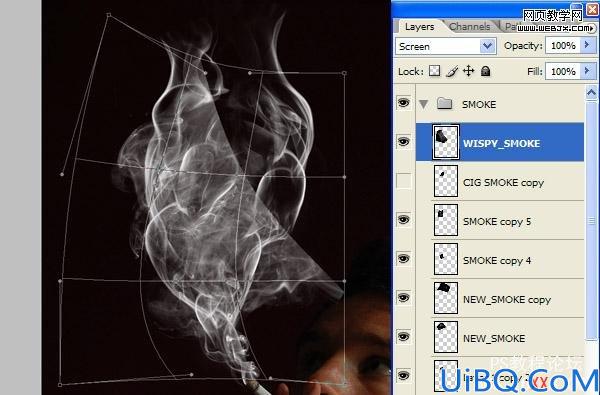
Task: Select the SMOKE copy 4 thumbnail
Action: pos(446,259)
